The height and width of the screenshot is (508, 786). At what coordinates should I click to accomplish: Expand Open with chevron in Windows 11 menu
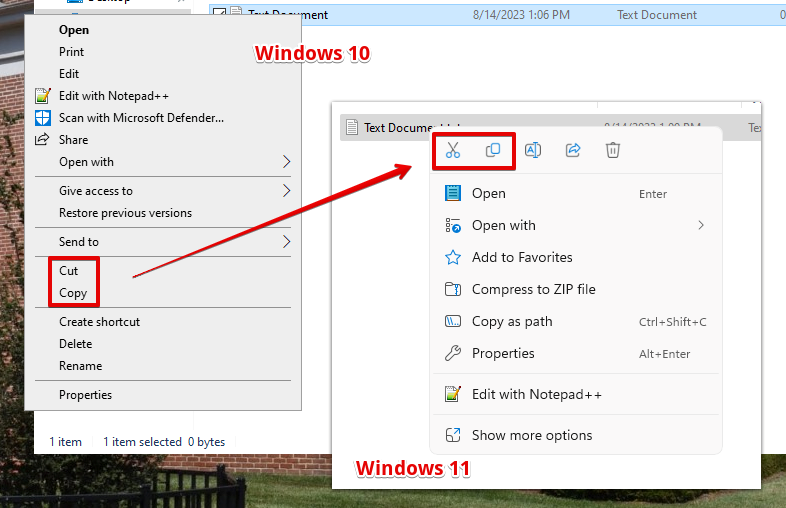click(701, 225)
